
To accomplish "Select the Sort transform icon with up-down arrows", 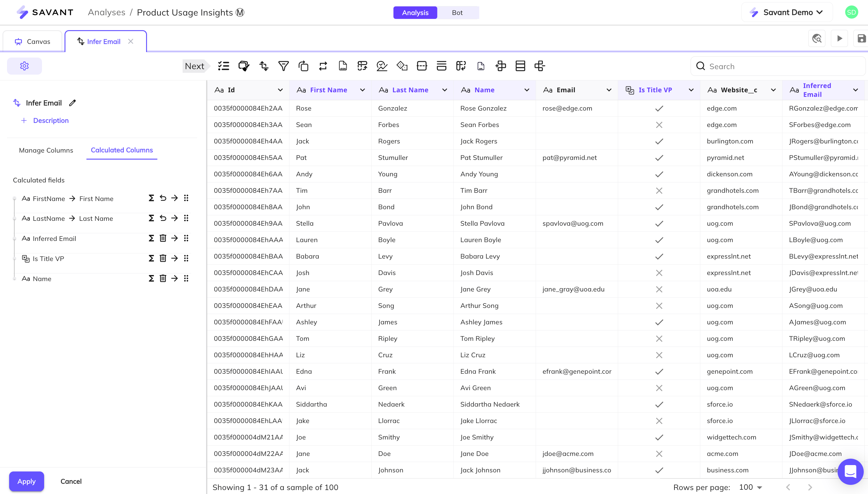I will coord(264,66).
